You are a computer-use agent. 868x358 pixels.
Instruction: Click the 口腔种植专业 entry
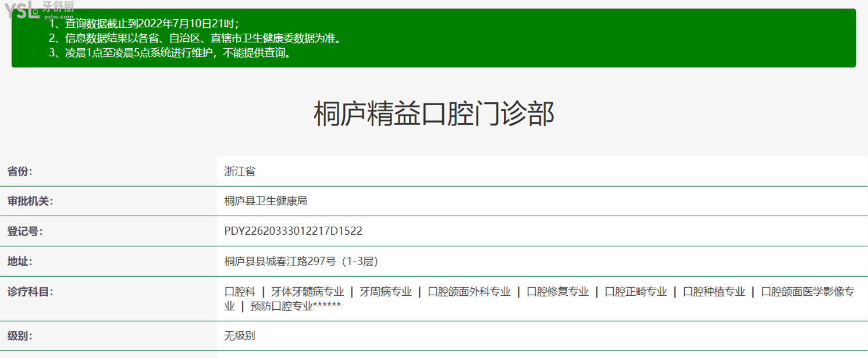714,292
